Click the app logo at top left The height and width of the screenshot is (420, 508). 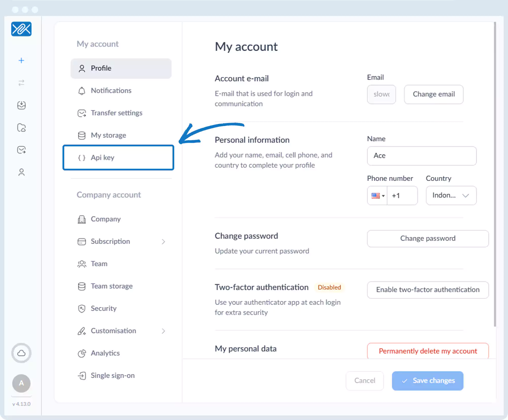coord(21,29)
